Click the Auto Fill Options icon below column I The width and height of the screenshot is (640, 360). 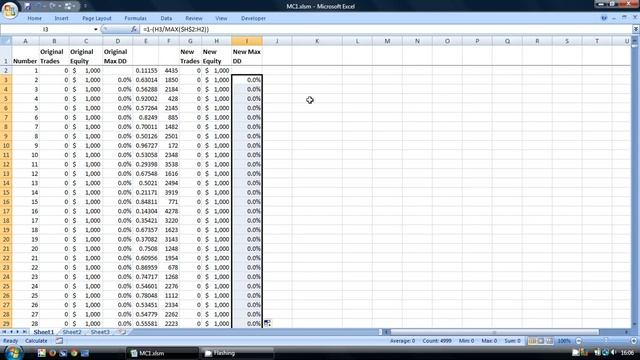[x=267, y=323]
